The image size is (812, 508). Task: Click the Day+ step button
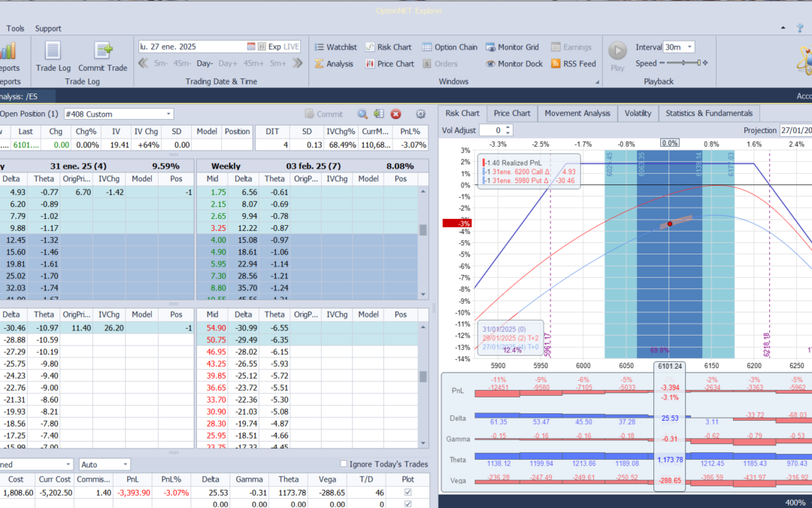(228, 63)
